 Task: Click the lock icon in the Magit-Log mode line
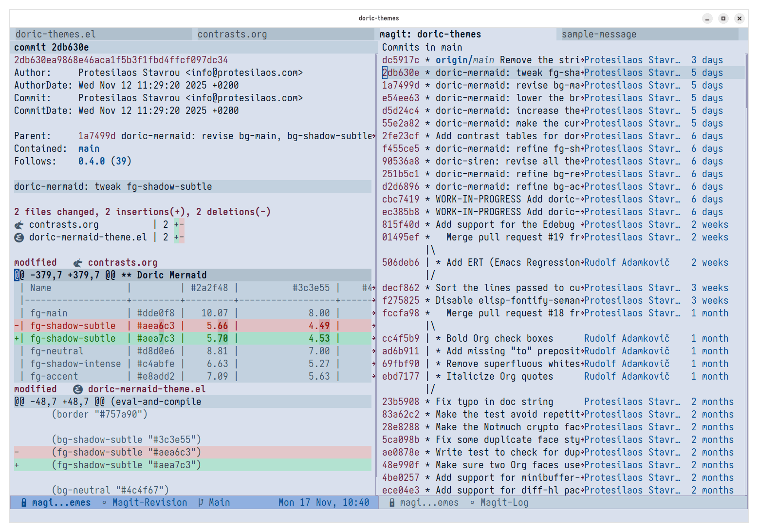[392, 503]
